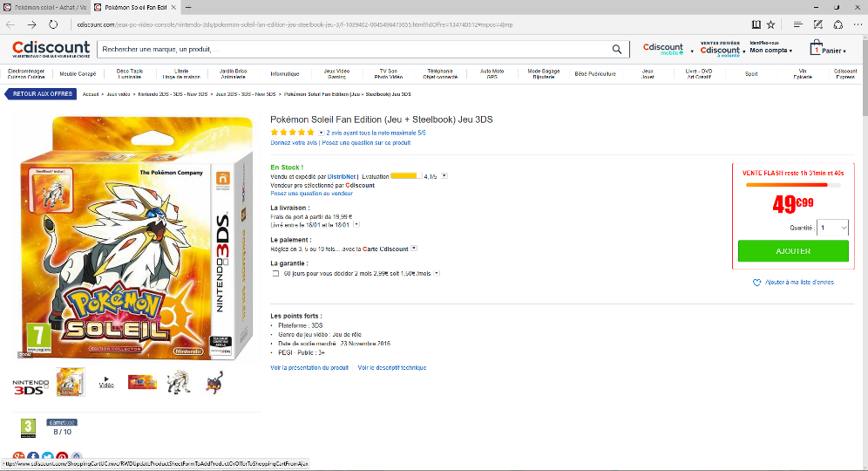Viewport: 868px width, 471px height.
Task: Open the Quantité dropdown
Action: tap(832, 228)
